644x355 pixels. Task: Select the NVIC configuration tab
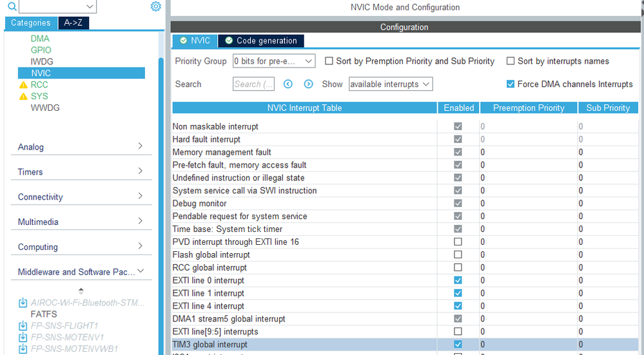coord(195,41)
